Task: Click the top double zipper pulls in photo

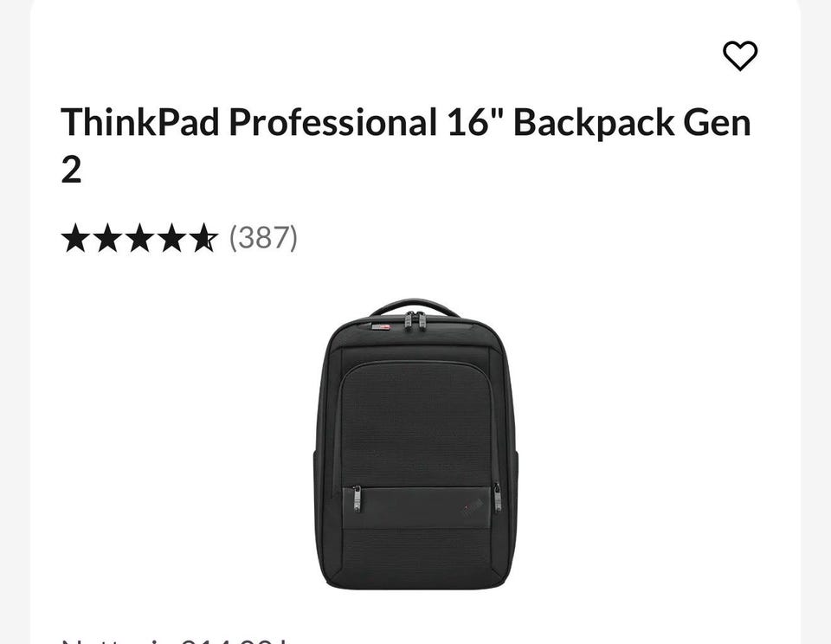Action: click(415, 321)
